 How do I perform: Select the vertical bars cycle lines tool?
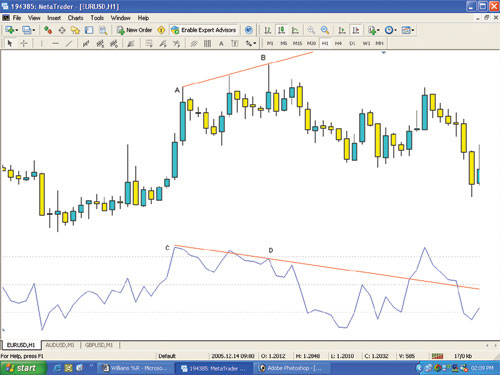coord(207,43)
